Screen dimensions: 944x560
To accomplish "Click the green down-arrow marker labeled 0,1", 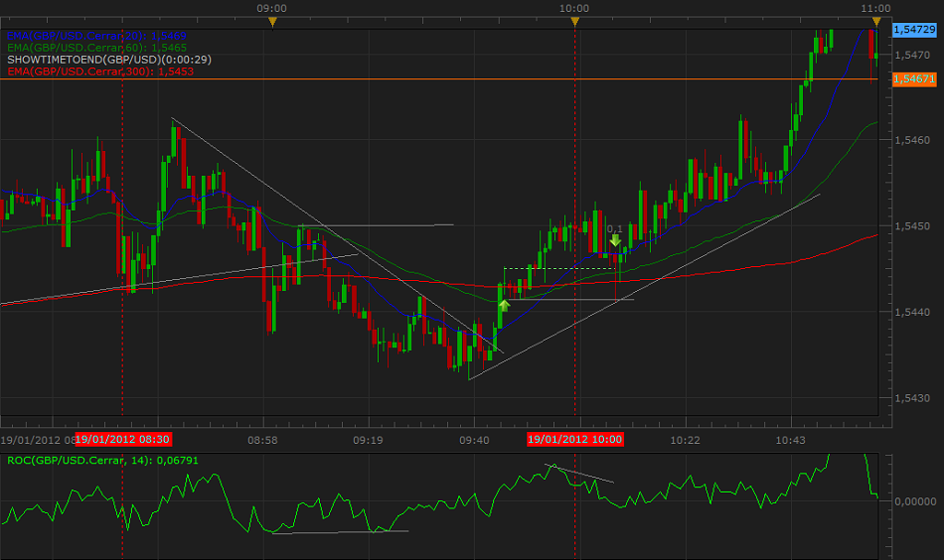I will tap(615, 239).
